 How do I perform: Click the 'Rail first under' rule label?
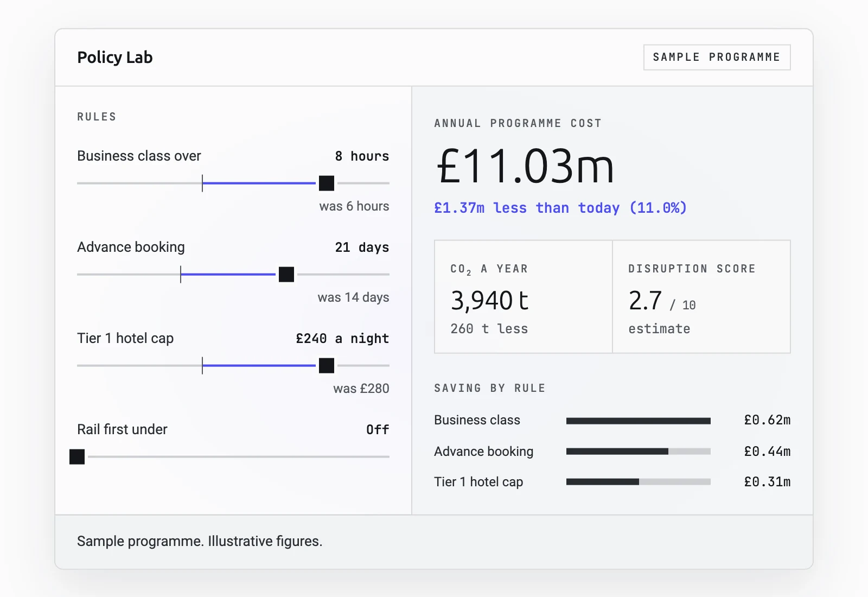coord(122,430)
